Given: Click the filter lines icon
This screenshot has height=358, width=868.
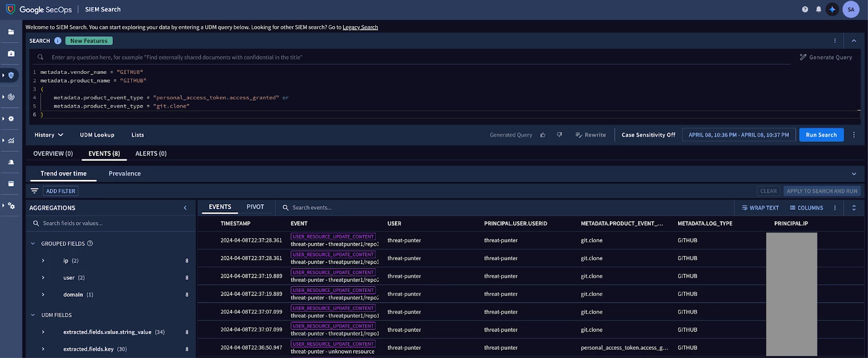Looking at the screenshot, I should [x=34, y=191].
